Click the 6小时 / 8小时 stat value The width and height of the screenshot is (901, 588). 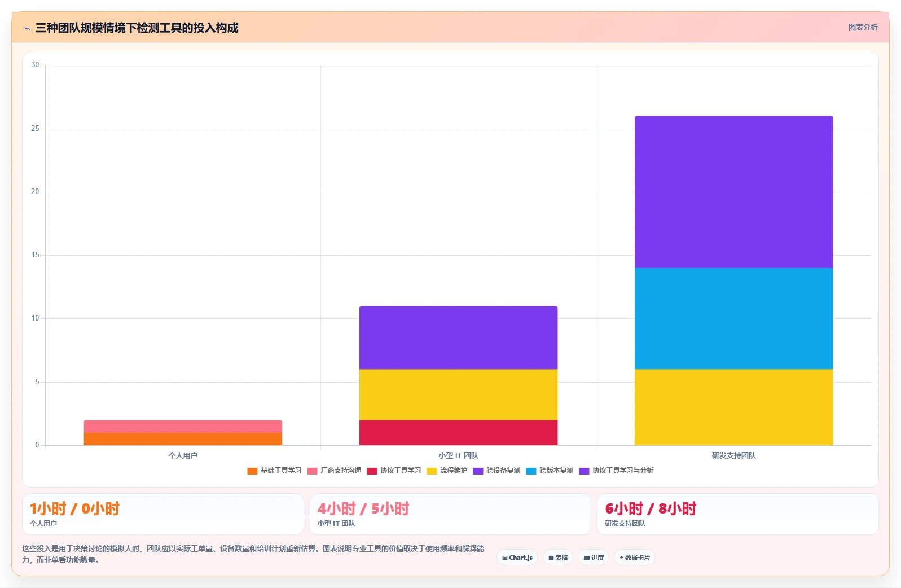click(651, 508)
